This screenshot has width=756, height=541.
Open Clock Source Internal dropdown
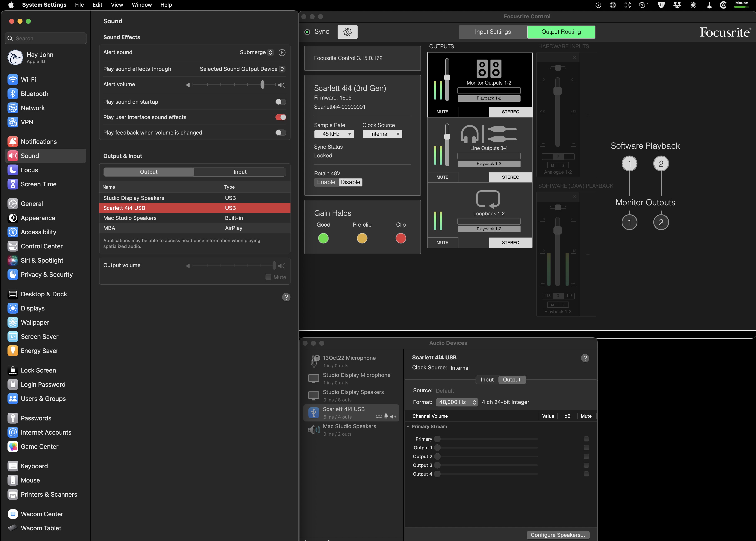(x=382, y=134)
